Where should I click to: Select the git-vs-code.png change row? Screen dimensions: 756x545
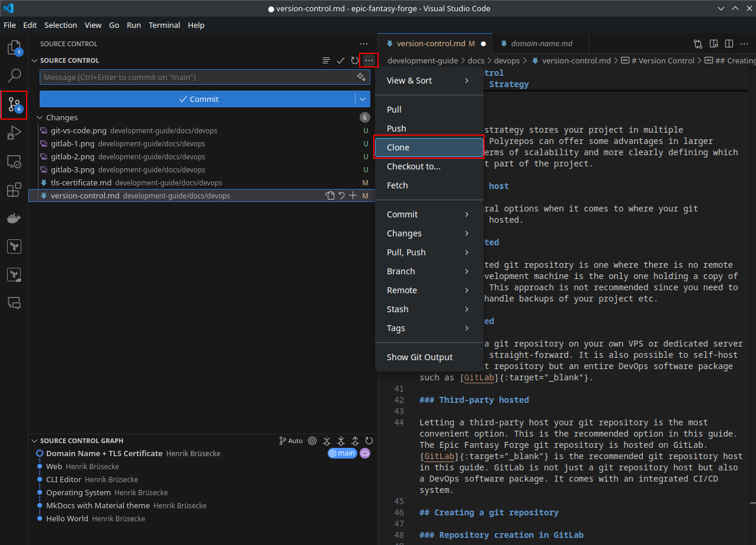[203, 130]
